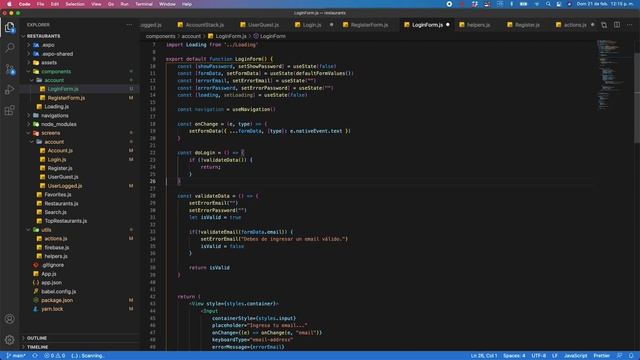Open the Selection menu

[75, 4]
